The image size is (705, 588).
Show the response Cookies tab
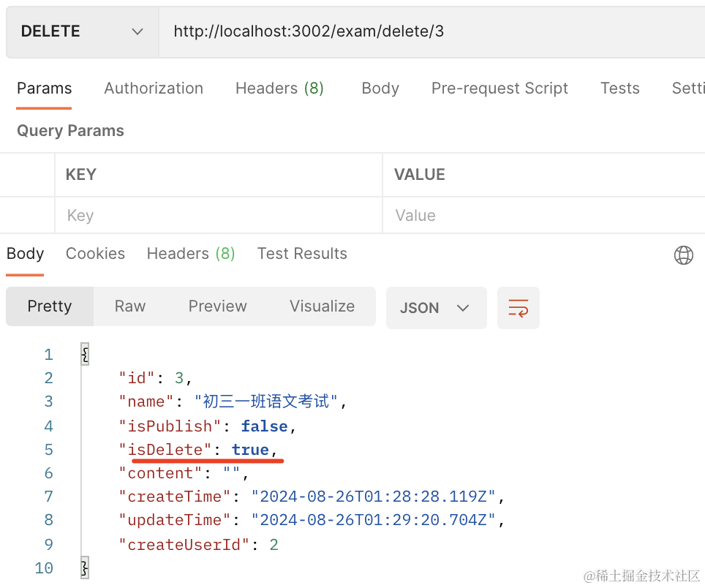click(95, 254)
